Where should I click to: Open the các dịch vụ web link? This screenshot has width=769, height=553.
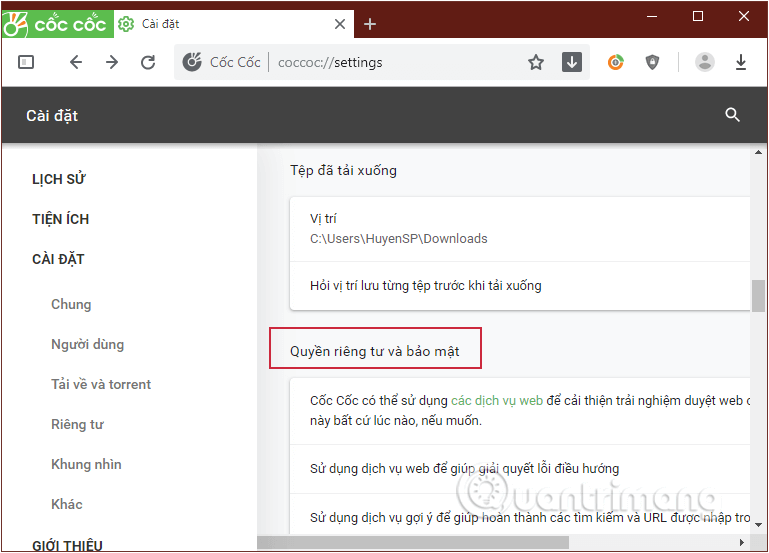point(497,401)
